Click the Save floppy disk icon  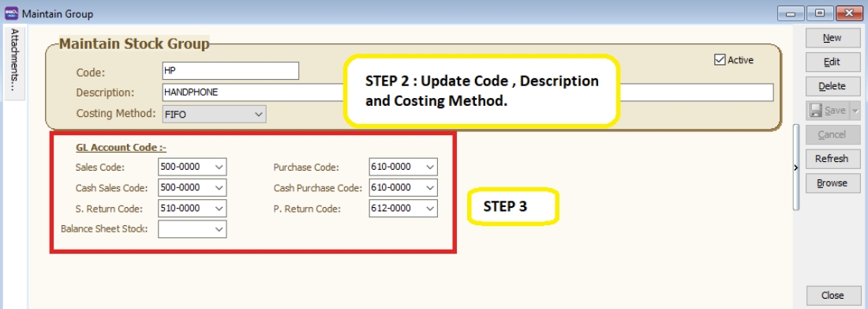[x=815, y=111]
